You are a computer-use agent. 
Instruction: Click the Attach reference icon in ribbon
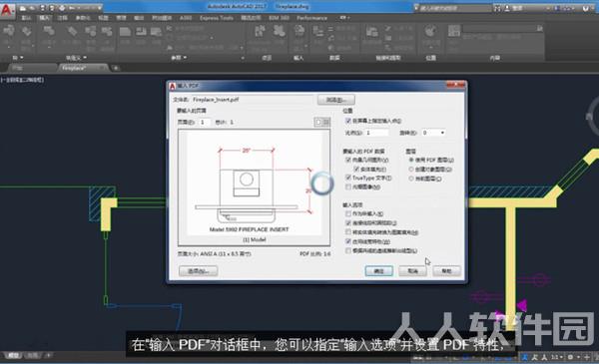tap(125, 32)
